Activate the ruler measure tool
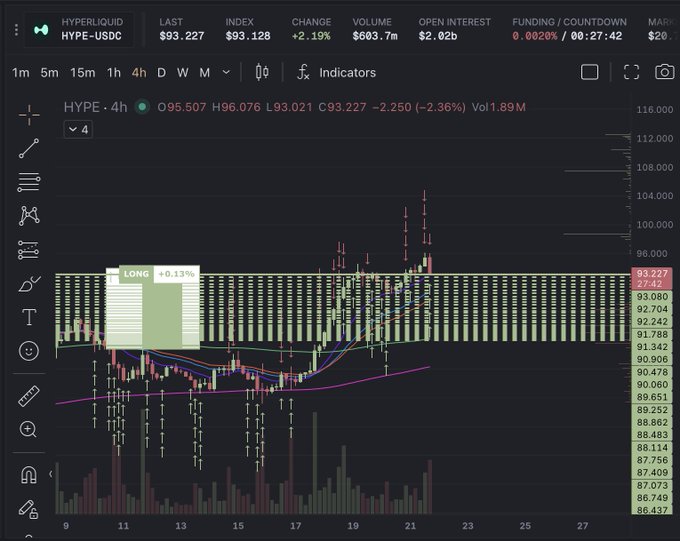The width and height of the screenshot is (680, 541). (29, 396)
